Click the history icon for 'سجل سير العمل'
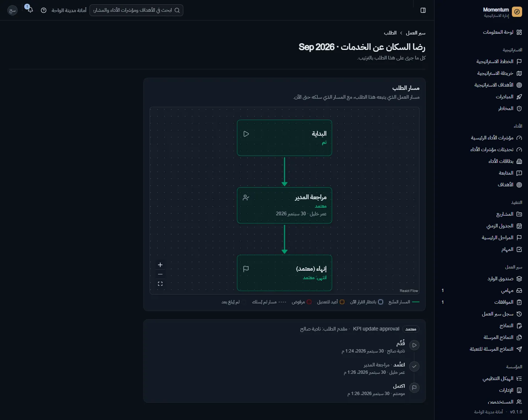The image size is (528, 420). [519, 314]
